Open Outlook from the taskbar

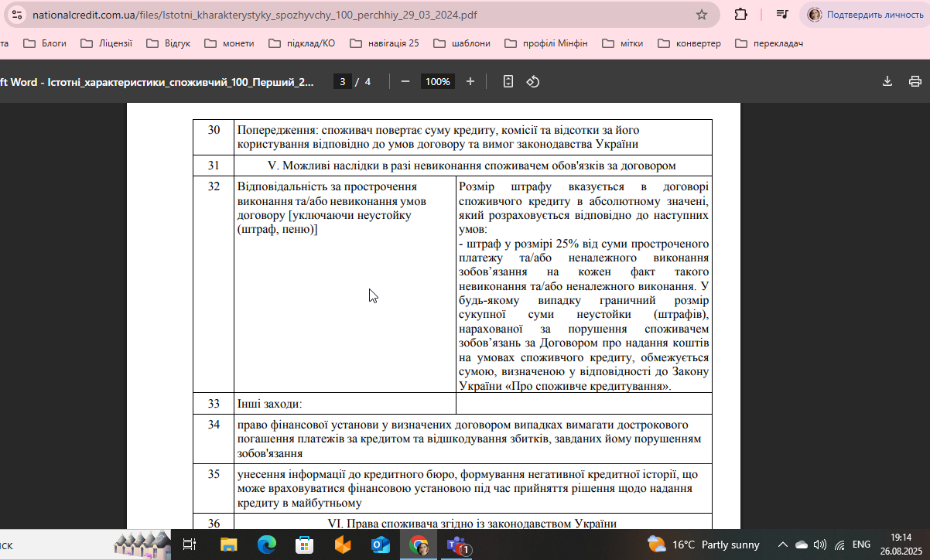point(381,545)
